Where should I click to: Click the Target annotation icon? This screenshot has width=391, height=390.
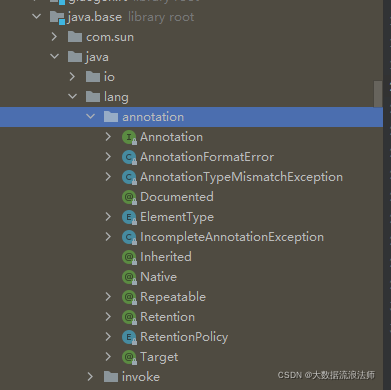[x=129, y=357]
